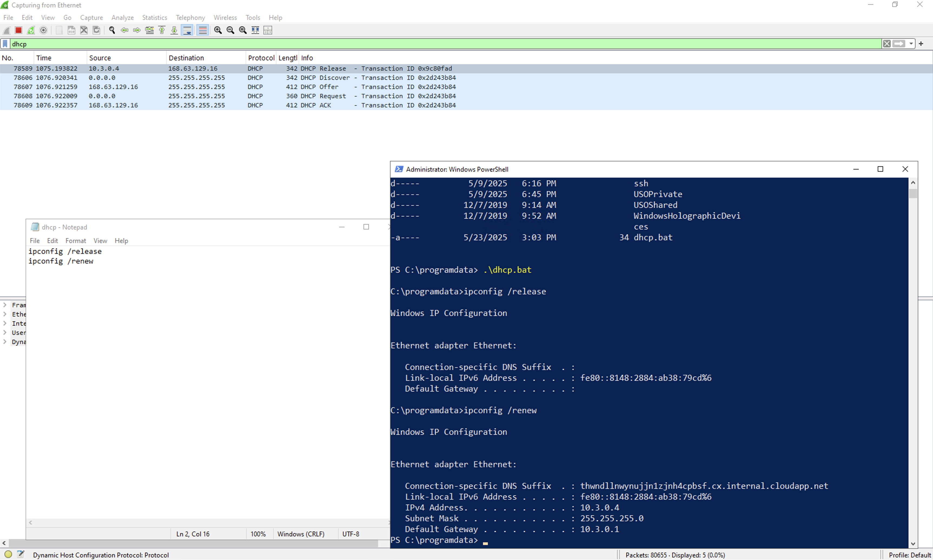This screenshot has width=933, height=560.
Task: Open display filter bookmark icon
Action: 5,44
